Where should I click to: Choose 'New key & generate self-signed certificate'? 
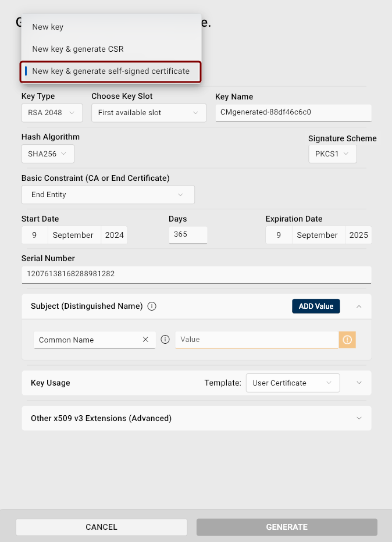point(111,71)
